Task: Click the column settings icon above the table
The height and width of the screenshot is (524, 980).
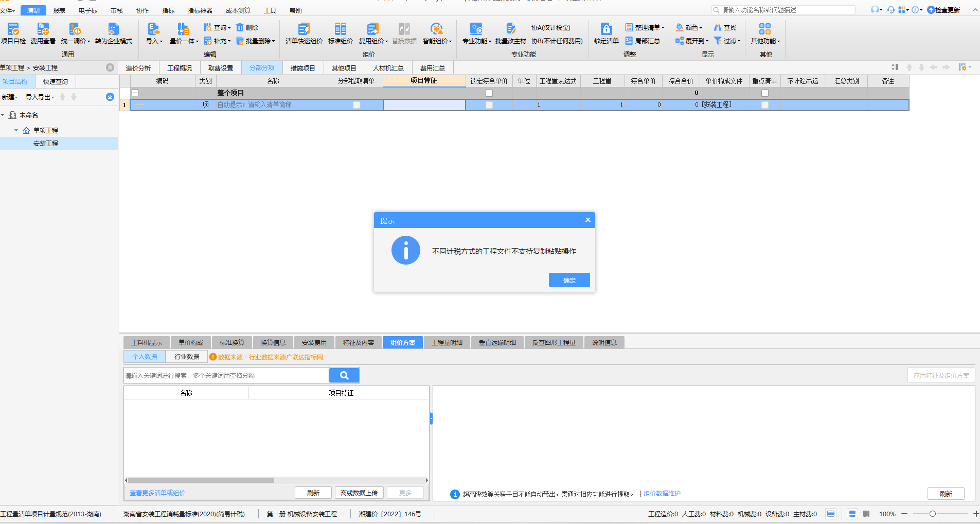Action: pyautogui.click(x=963, y=67)
